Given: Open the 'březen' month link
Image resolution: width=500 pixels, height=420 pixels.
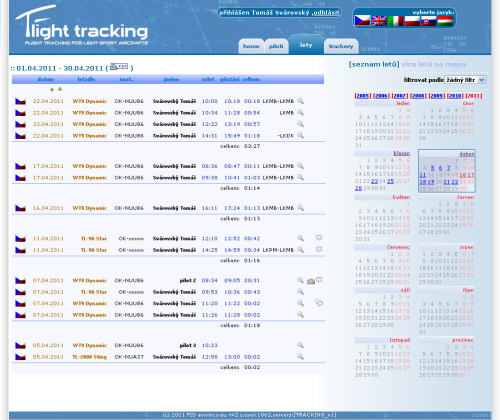Looking at the screenshot, I should coord(402,153).
